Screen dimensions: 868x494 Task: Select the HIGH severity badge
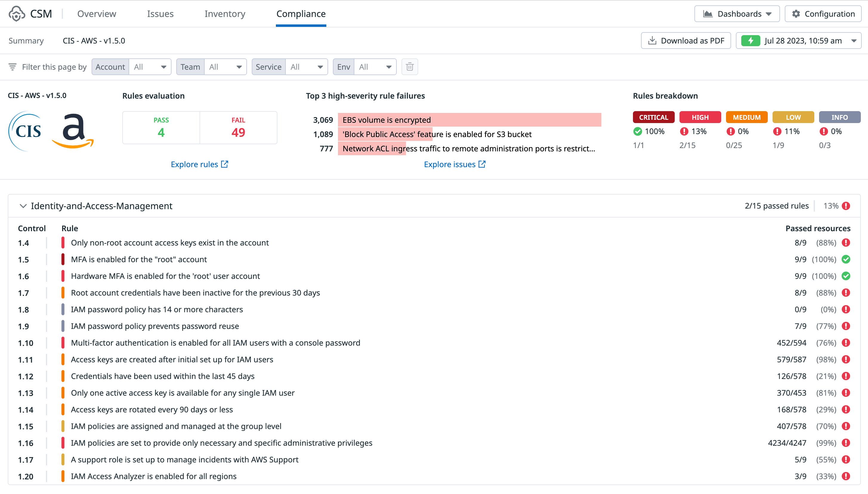pyautogui.click(x=700, y=117)
